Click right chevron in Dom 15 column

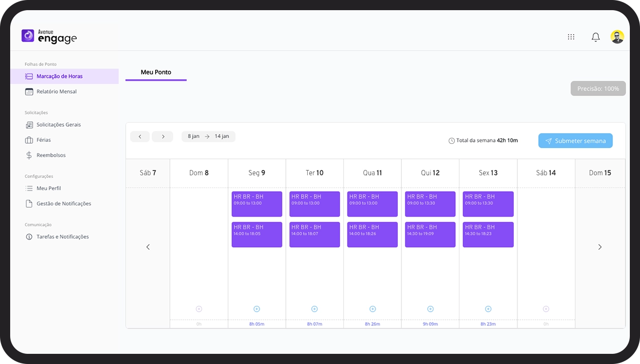600,247
